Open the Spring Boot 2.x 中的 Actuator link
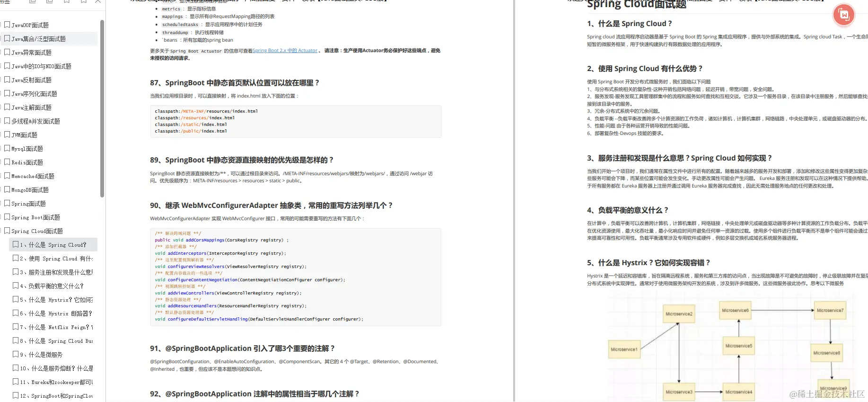 [285, 51]
